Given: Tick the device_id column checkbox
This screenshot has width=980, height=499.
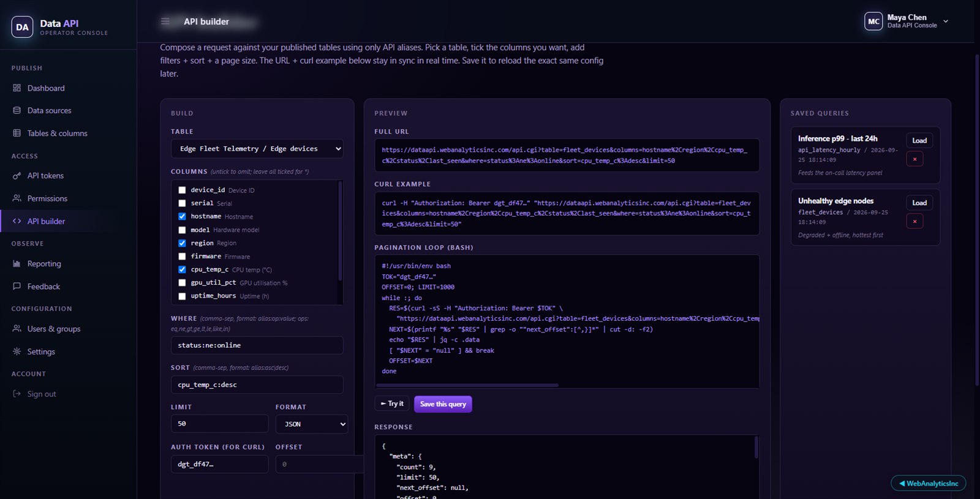Looking at the screenshot, I should [182, 190].
